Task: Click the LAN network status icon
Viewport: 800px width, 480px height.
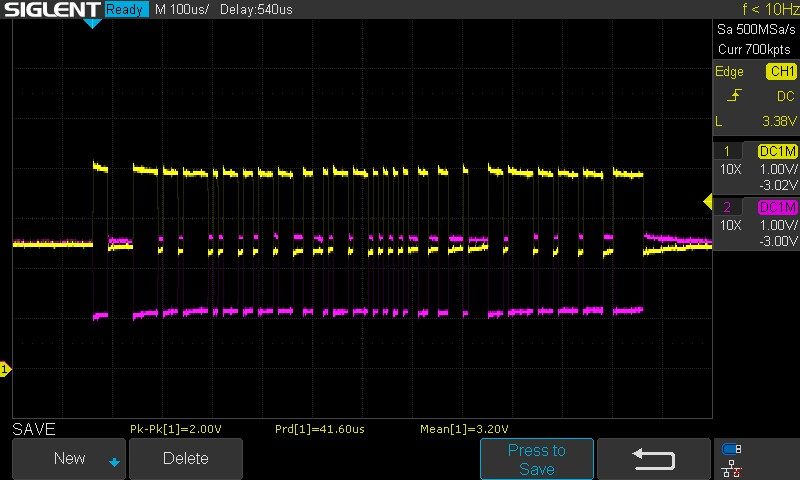Action: coord(731,469)
